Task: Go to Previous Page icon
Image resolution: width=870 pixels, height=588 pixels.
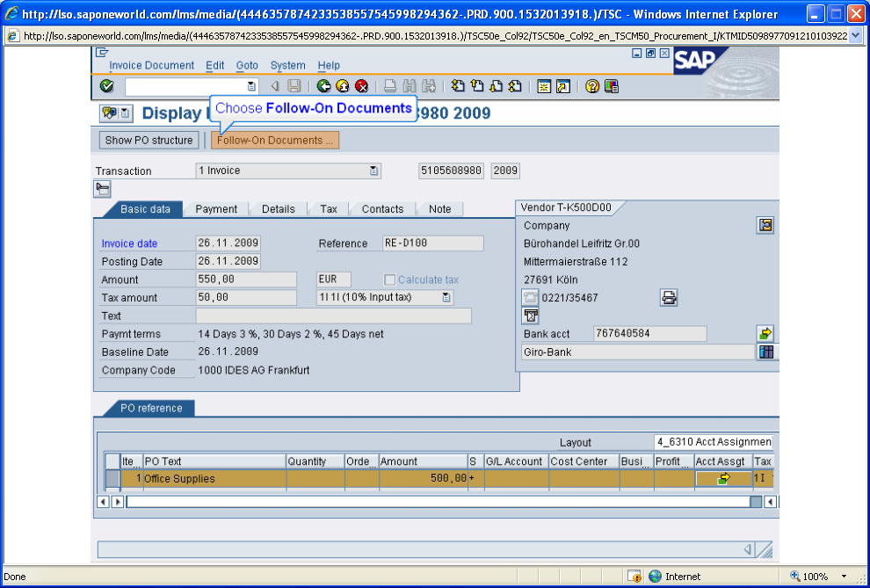Action: [476, 86]
